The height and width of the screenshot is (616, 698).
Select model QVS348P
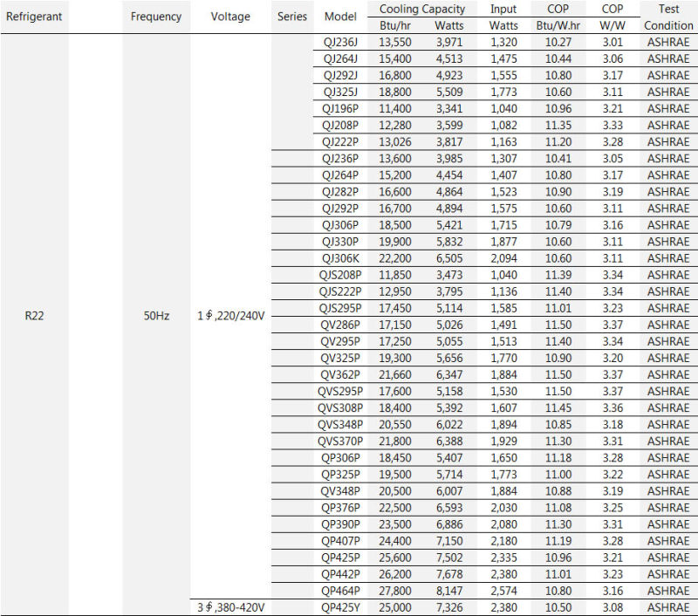point(340,424)
